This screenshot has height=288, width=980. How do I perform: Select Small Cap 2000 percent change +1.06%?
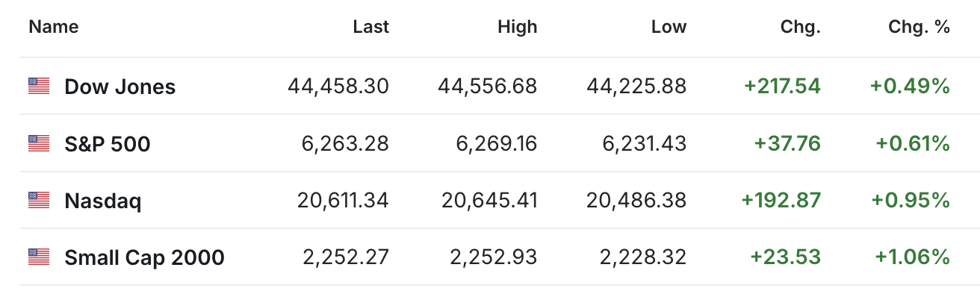911,257
